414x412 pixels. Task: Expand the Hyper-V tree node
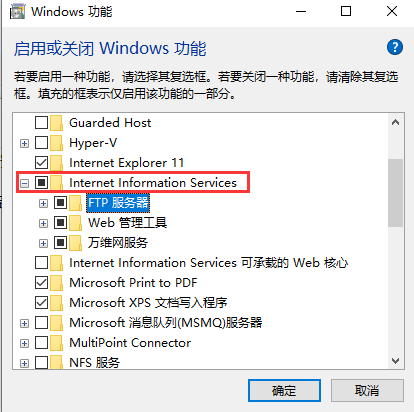point(24,144)
